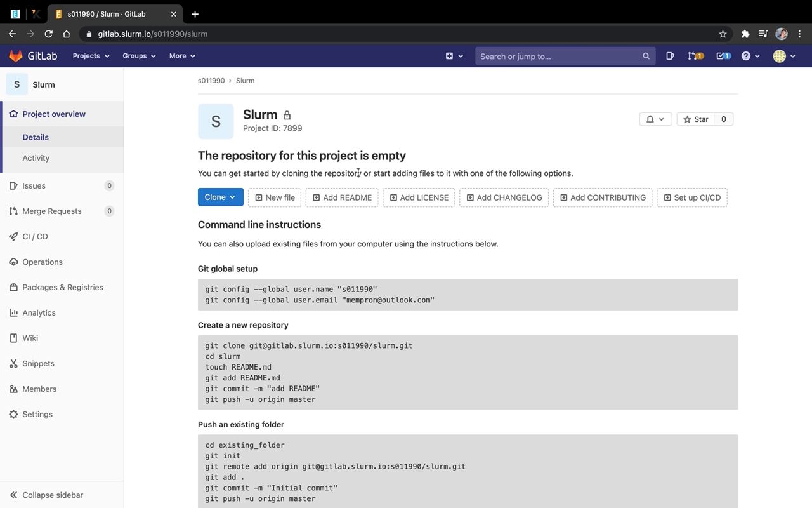Click the git remote add origin line
This screenshot has height=508, width=812.
pyautogui.click(x=335, y=466)
